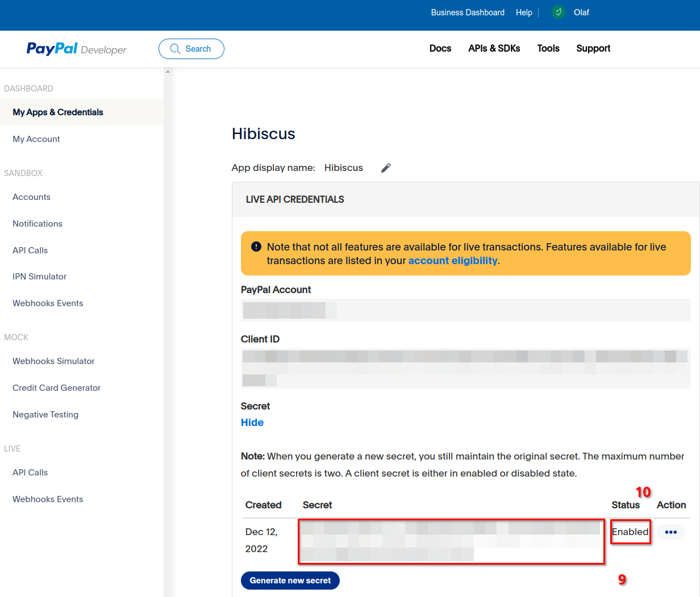700x597 pixels.
Task: Click the SANDBOX section label in the sidebar
Action: pos(23,173)
